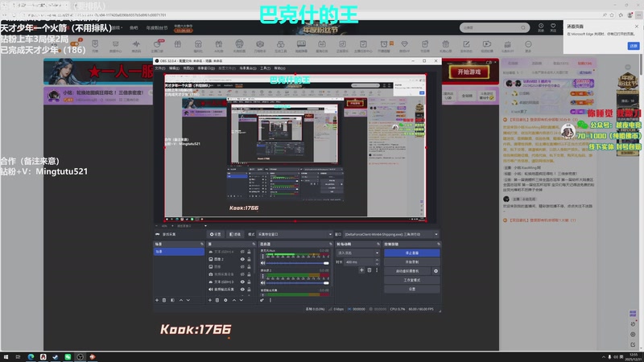The height and width of the screenshot is (362, 644).
Task: Increase the 400 ms transition duration
Action: 377,260
